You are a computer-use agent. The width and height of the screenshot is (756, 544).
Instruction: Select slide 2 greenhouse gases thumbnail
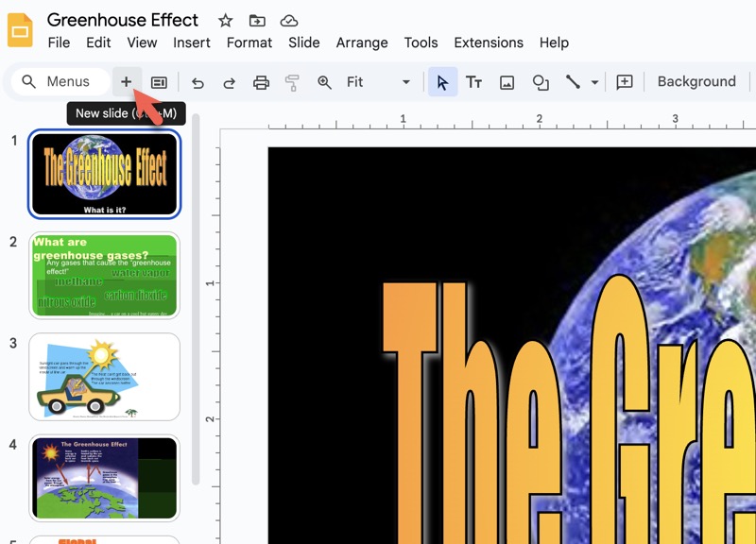point(105,276)
